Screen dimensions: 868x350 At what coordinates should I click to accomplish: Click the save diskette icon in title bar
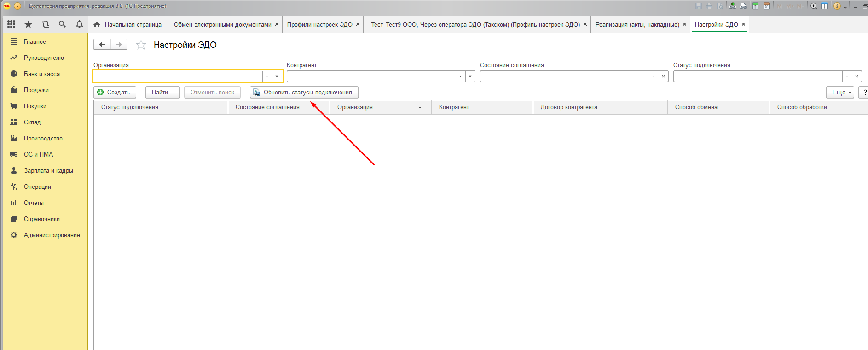click(699, 6)
